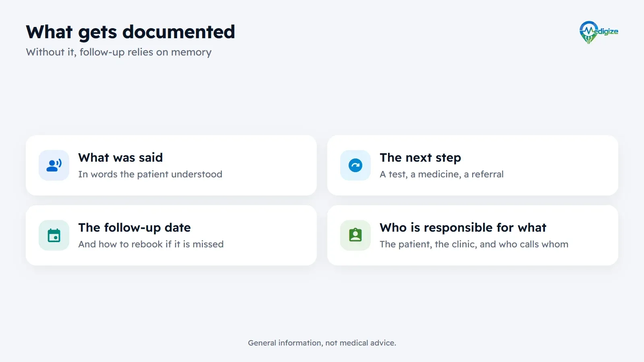Click 'A test, a medicine, a referral' text
This screenshot has width=644, height=362.
coord(442,174)
